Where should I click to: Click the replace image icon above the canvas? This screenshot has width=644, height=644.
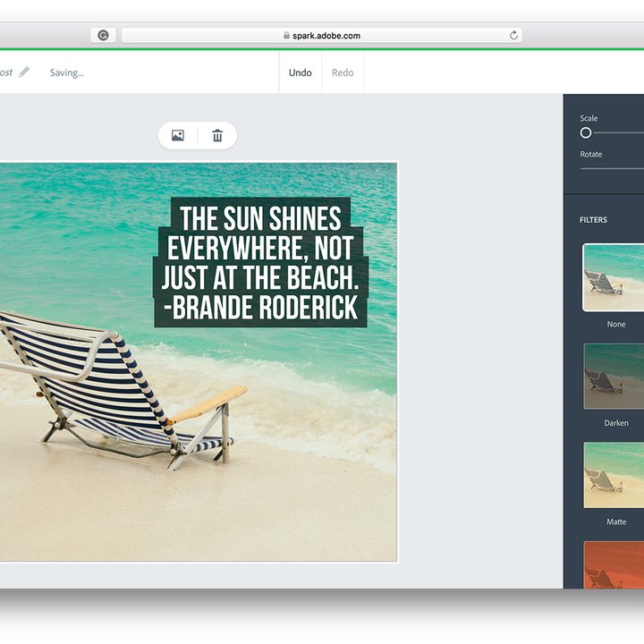(178, 135)
